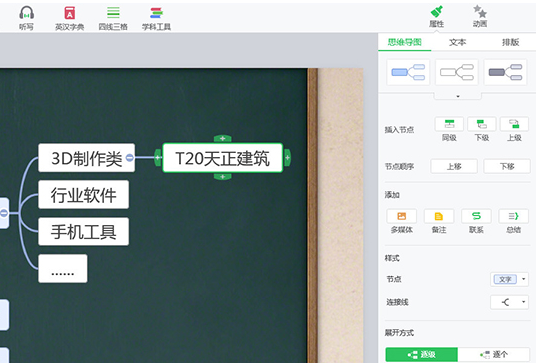Switch to the 思维导图 tab

pos(404,42)
